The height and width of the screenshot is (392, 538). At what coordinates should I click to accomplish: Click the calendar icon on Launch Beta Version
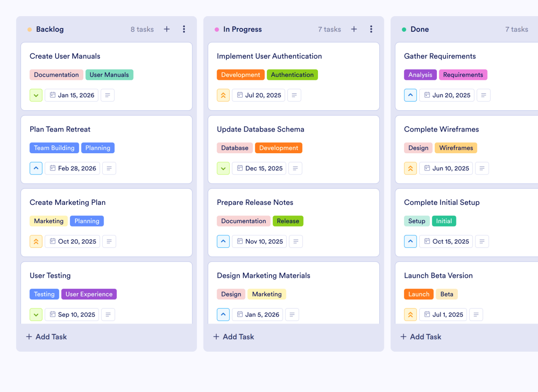(x=428, y=314)
